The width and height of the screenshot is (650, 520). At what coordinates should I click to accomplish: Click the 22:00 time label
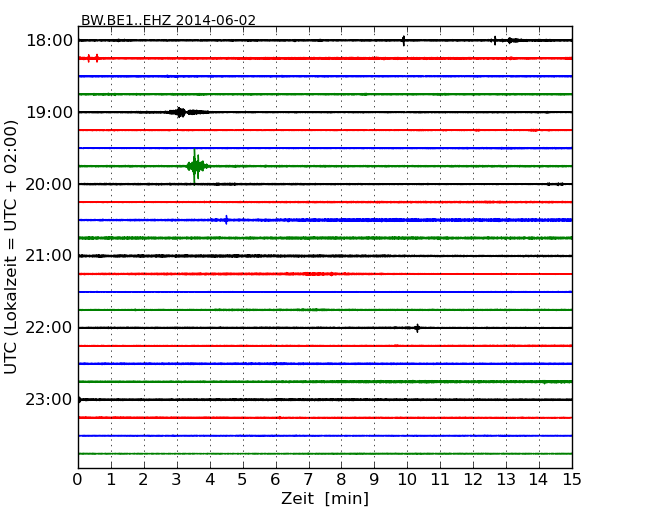click(49, 328)
